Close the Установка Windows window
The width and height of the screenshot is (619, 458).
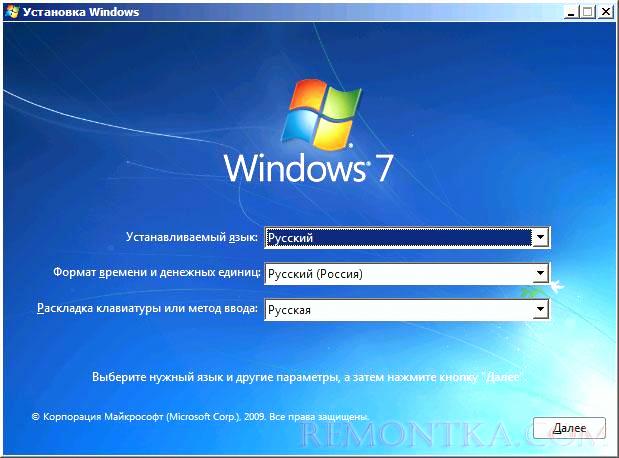[606, 12]
